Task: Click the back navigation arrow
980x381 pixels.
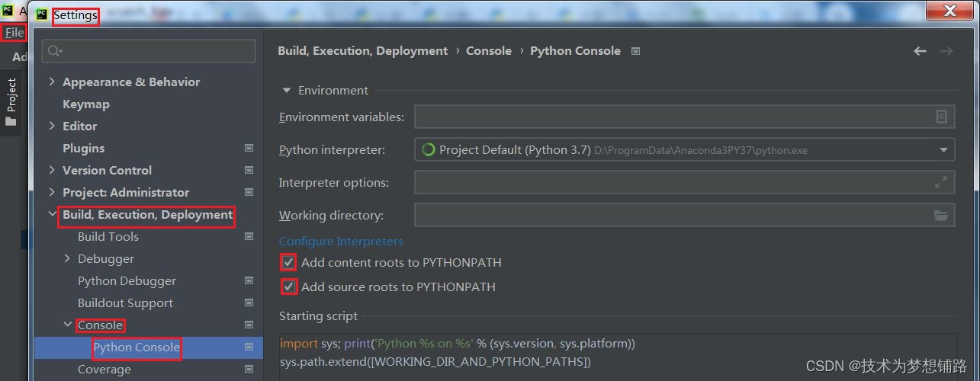Action: 920,51
